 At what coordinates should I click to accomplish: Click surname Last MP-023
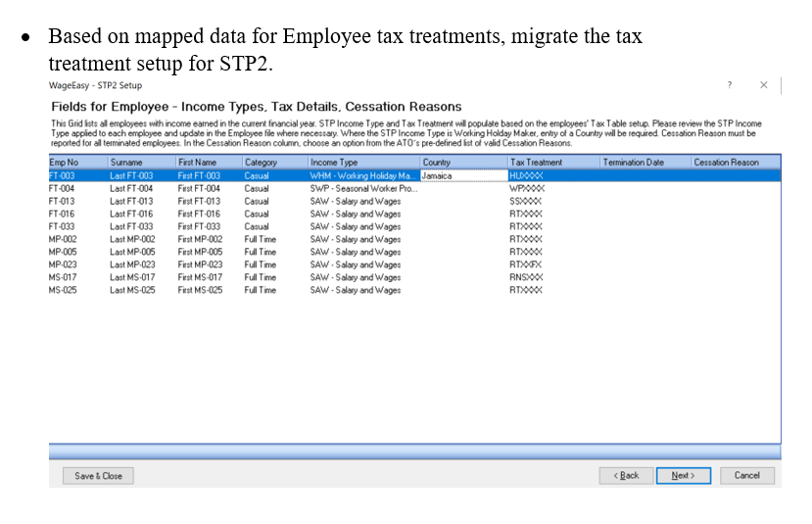132,264
